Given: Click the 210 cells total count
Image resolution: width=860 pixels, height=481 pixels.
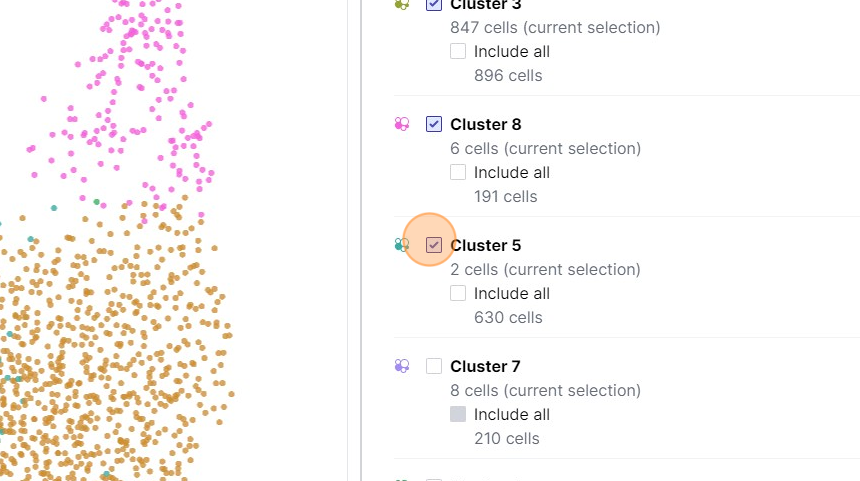Looking at the screenshot, I should click(507, 438).
